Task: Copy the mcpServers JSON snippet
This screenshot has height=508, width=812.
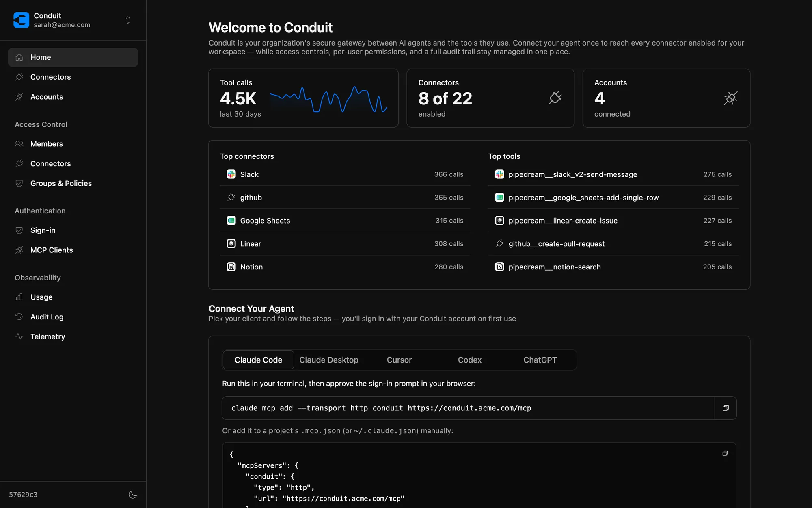Action: coord(725,453)
